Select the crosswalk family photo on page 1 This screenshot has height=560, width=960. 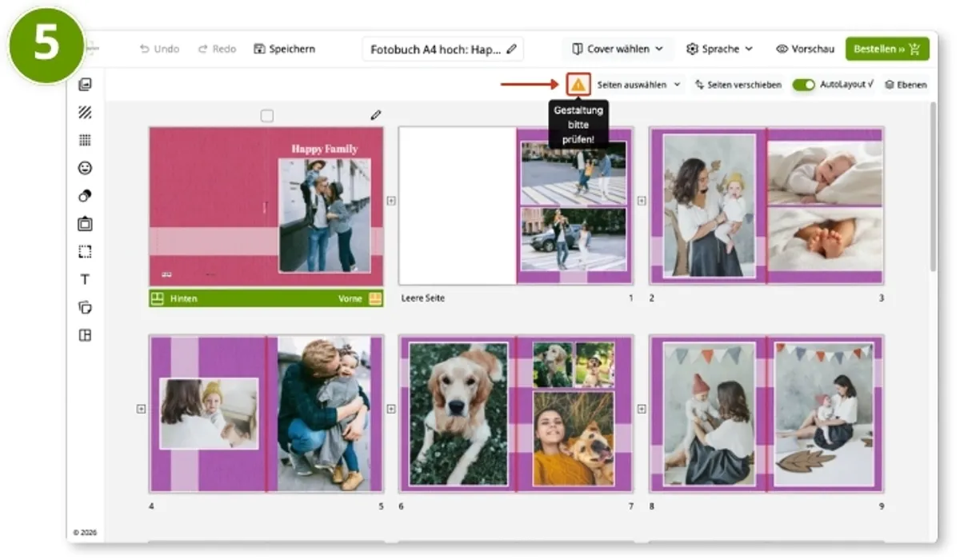pos(574,173)
